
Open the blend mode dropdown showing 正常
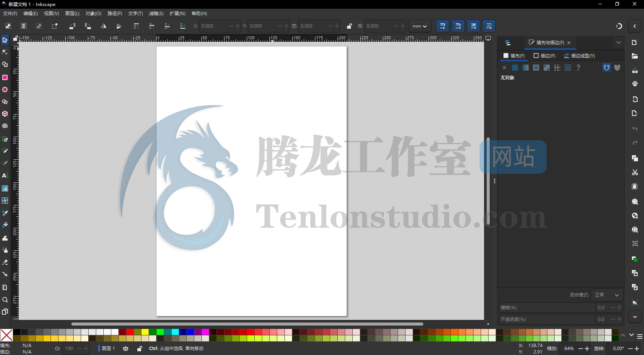[606, 295]
